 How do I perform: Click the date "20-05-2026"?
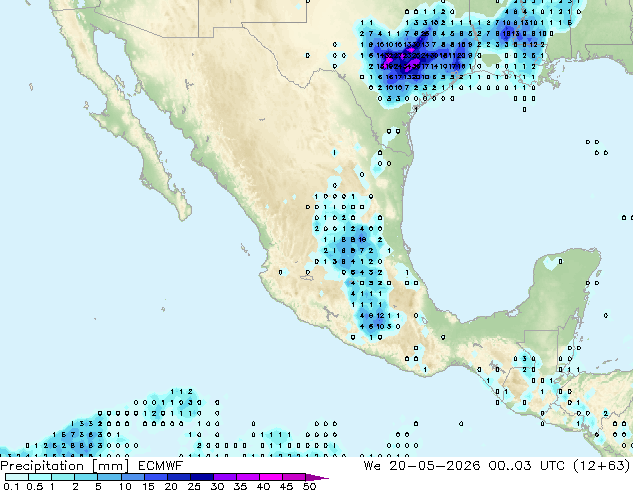[x=435, y=466]
